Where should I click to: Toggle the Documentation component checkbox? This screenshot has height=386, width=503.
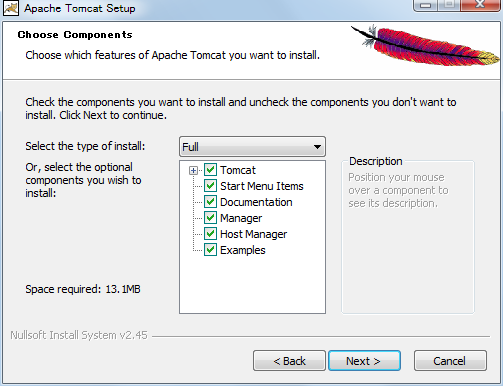click(x=210, y=202)
